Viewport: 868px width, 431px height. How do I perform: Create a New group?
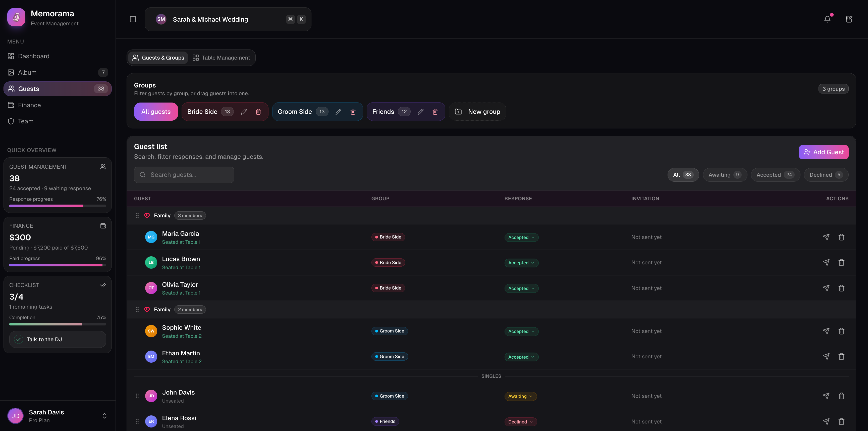477,112
